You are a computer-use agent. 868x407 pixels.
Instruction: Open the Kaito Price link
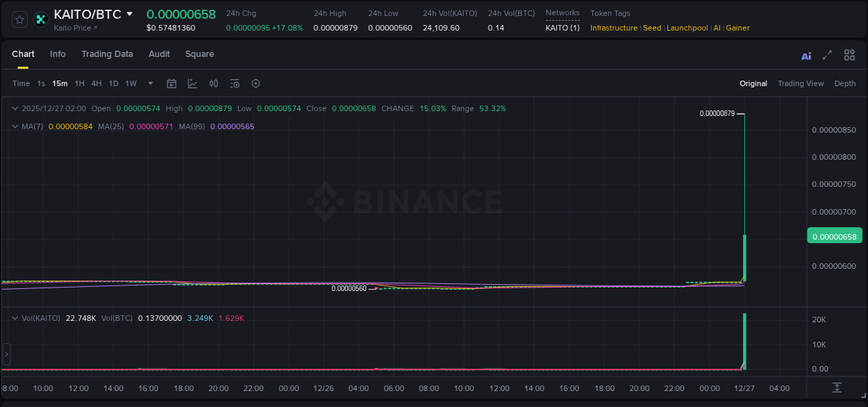tap(75, 28)
